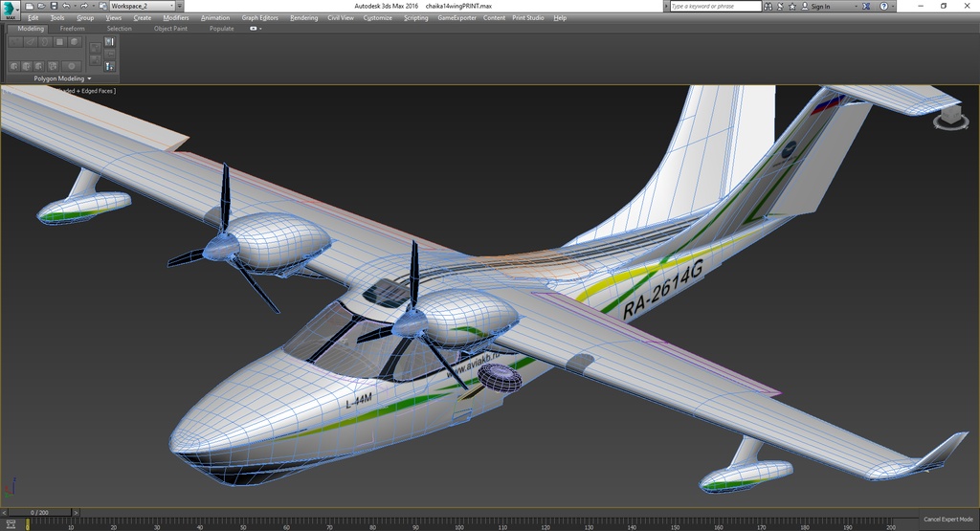The width and height of the screenshot is (980, 531).
Task: Click the Subscription Center satellite icon
Action: pyautogui.click(x=780, y=7)
